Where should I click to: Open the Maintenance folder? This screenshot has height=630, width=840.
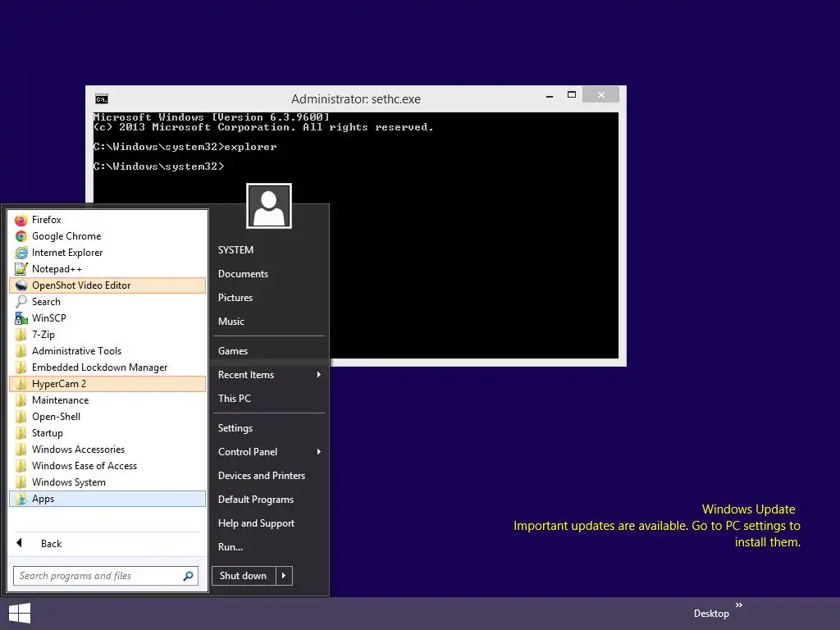[x=107, y=400]
